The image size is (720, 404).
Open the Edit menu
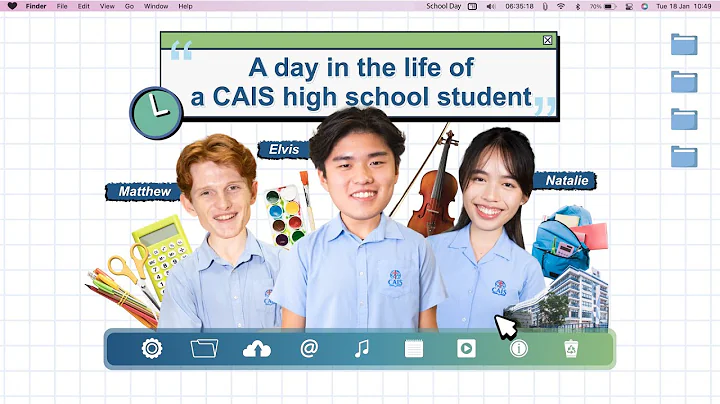click(84, 6)
